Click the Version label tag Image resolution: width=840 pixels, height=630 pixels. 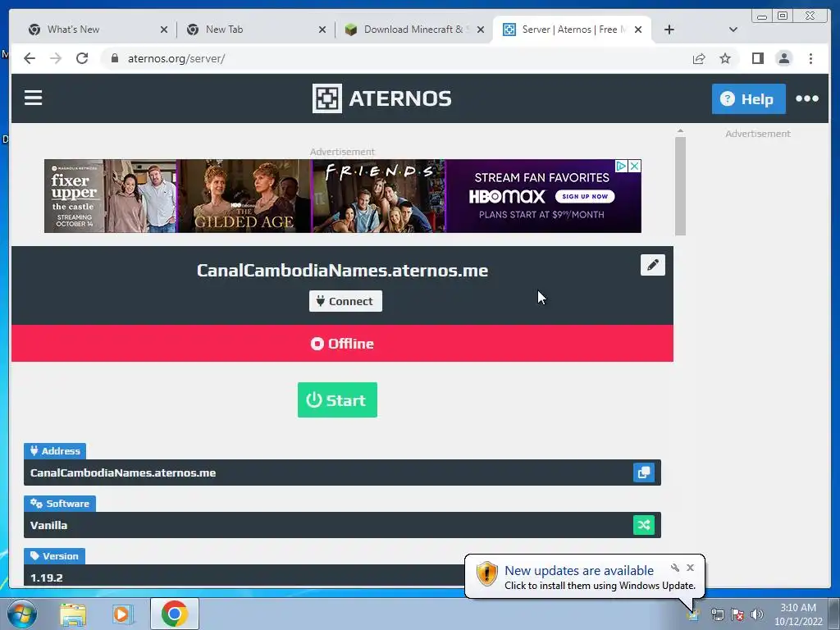coord(54,556)
